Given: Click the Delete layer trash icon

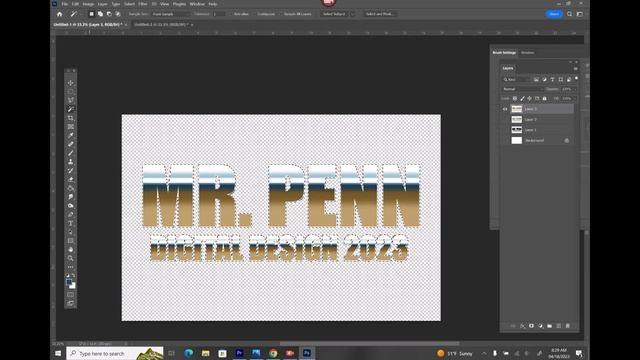Looking at the screenshot, I should [x=568, y=326].
